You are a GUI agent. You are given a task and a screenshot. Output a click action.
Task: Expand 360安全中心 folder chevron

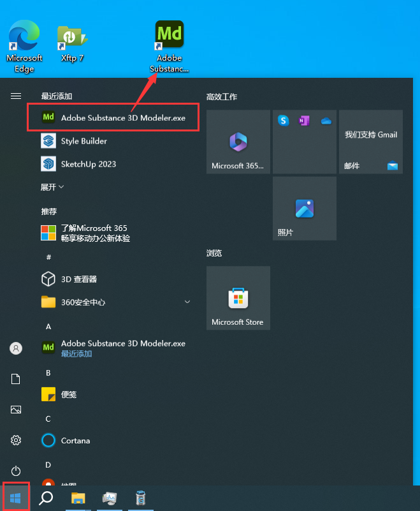coord(187,302)
